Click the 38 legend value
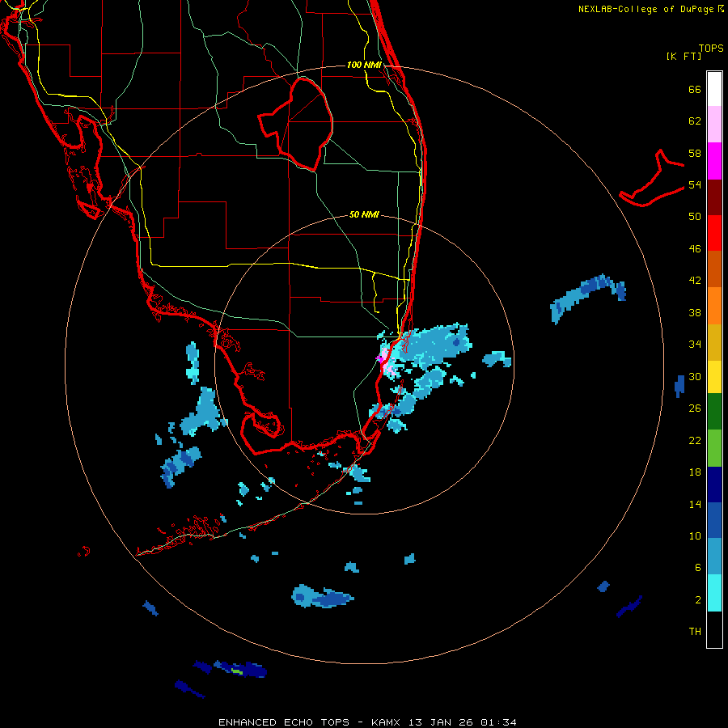This screenshot has height=728, width=728. pos(695,312)
